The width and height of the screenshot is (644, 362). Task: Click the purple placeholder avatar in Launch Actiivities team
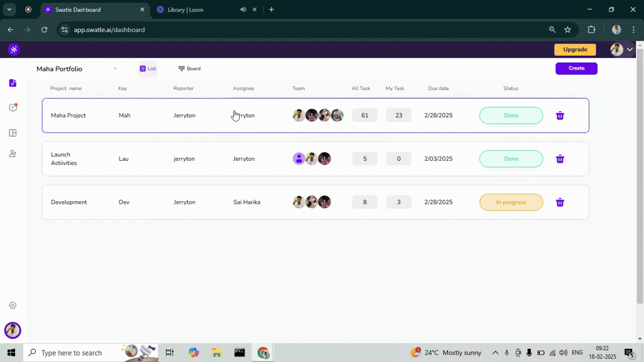[x=299, y=158]
